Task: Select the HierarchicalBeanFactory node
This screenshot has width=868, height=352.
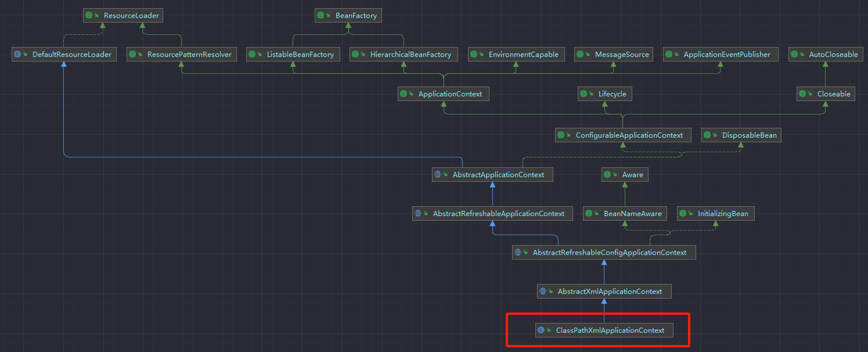Action: [x=403, y=55]
